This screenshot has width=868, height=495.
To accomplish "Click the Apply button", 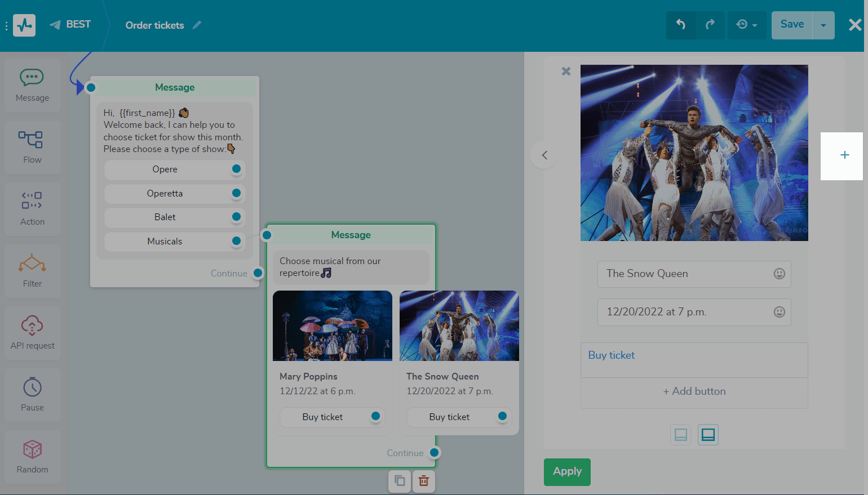I will tap(567, 472).
